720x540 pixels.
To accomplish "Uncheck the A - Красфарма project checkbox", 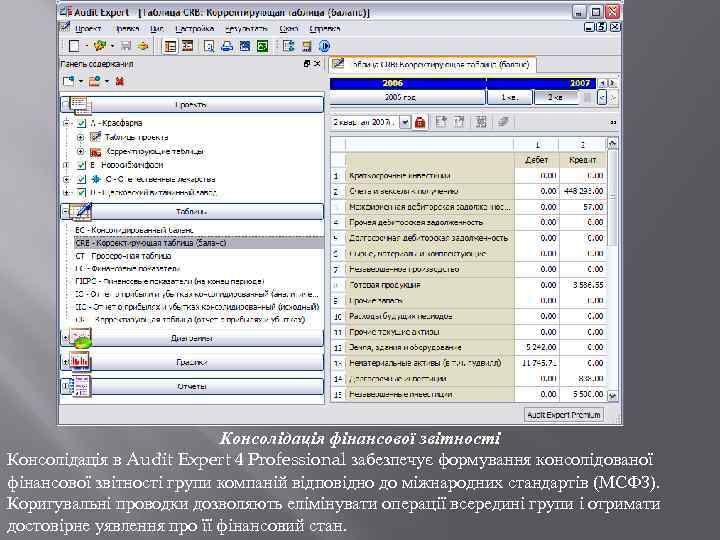I will tap(81, 123).
